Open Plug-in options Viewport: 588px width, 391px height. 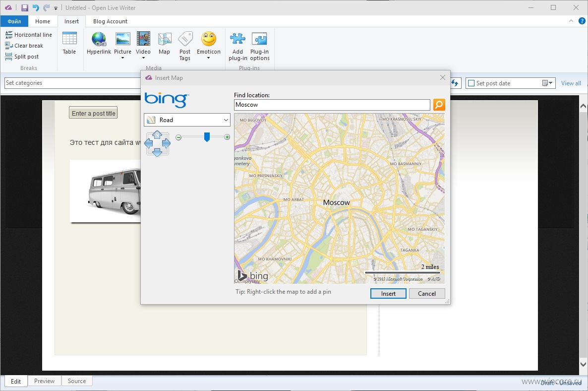[259, 46]
